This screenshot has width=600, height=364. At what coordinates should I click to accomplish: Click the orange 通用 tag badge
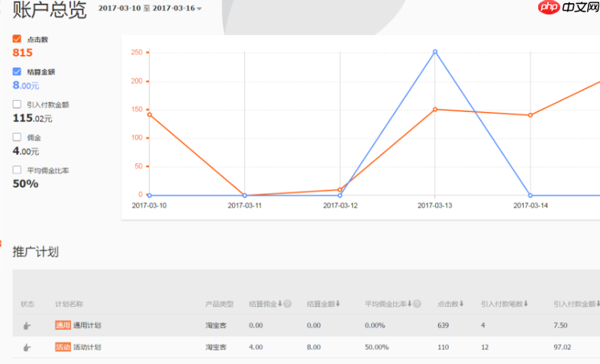[x=63, y=325]
